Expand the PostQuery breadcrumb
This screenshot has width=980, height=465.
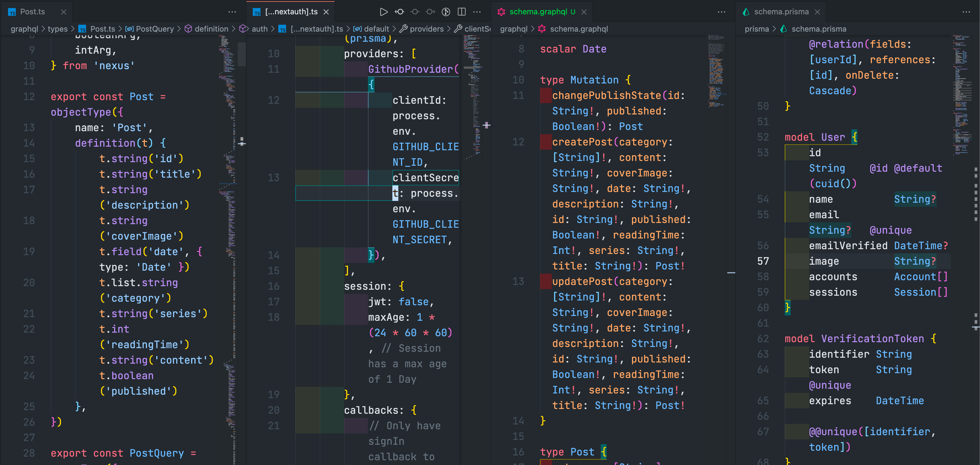pos(155,29)
